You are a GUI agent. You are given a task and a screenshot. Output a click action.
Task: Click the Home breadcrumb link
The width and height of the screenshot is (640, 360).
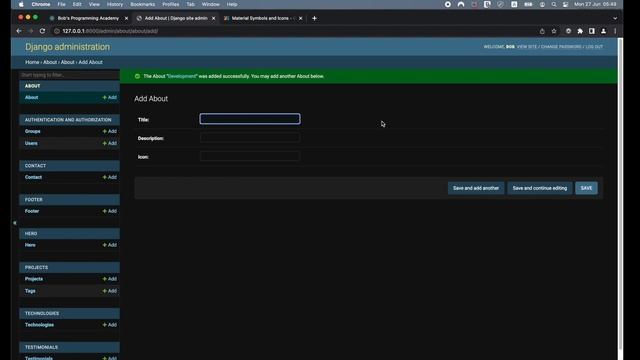(x=32, y=62)
